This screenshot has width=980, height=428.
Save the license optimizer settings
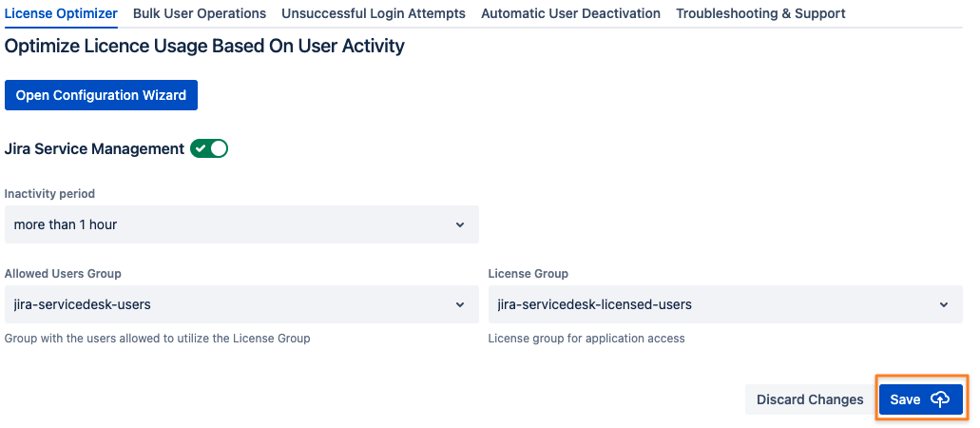pos(921,399)
